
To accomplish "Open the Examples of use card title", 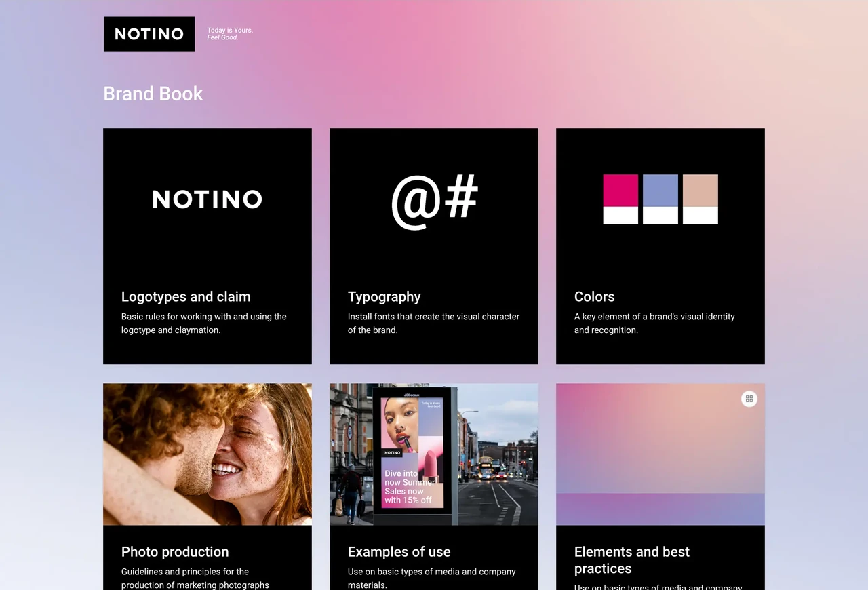I will (x=399, y=551).
